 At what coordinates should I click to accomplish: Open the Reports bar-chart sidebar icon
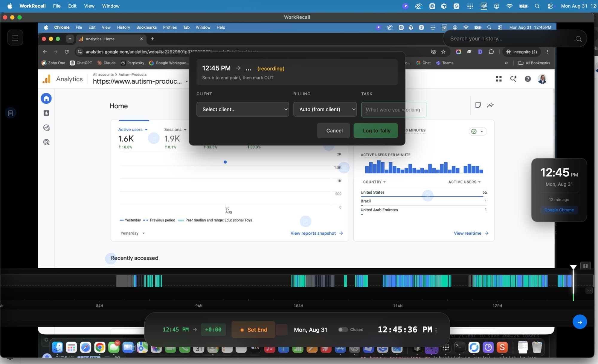click(46, 113)
